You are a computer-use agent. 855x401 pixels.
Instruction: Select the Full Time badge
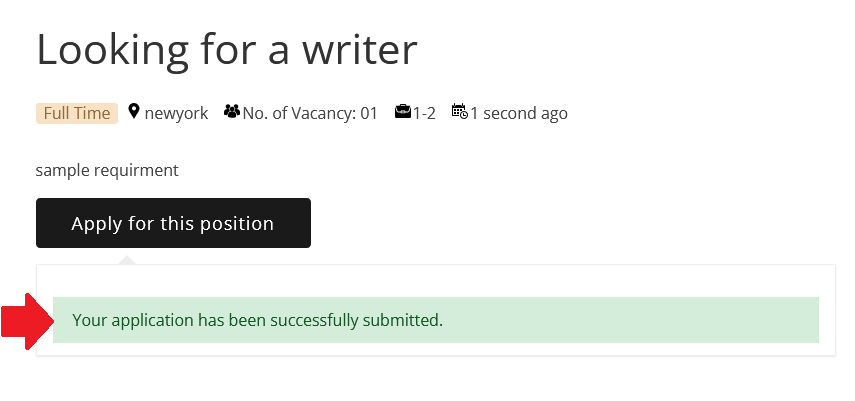pyautogui.click(x=77, y=113)
